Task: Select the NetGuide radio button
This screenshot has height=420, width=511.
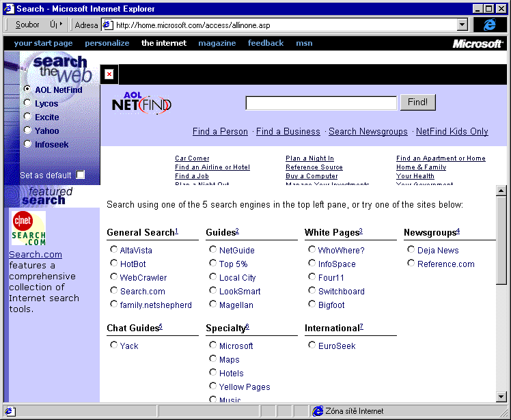Action: tap(213, 249)
